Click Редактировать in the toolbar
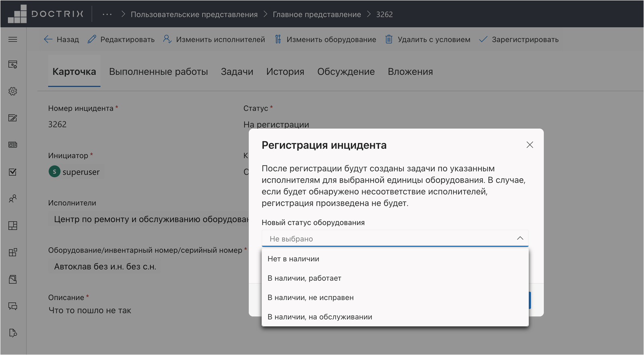Screen dimensions: 644x355 [x=121, y=40]
